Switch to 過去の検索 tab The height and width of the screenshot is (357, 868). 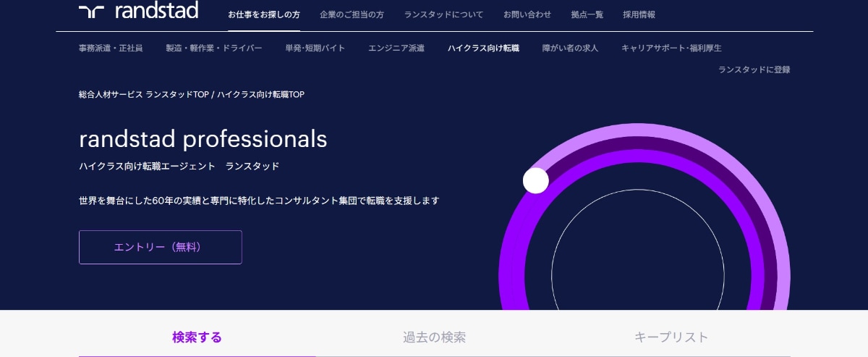434,337
